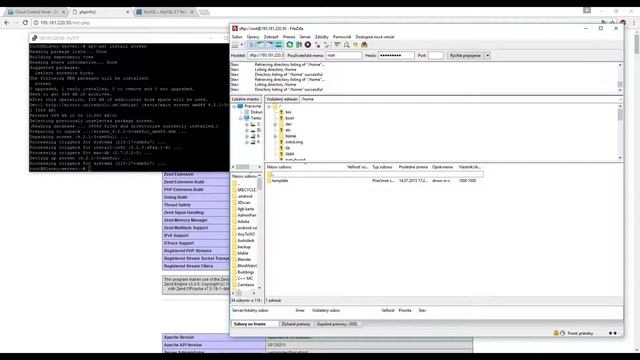Click the Hostiteľ input field
The width and height of the screenshot is (640, 360).
click(x=266, y=56)
